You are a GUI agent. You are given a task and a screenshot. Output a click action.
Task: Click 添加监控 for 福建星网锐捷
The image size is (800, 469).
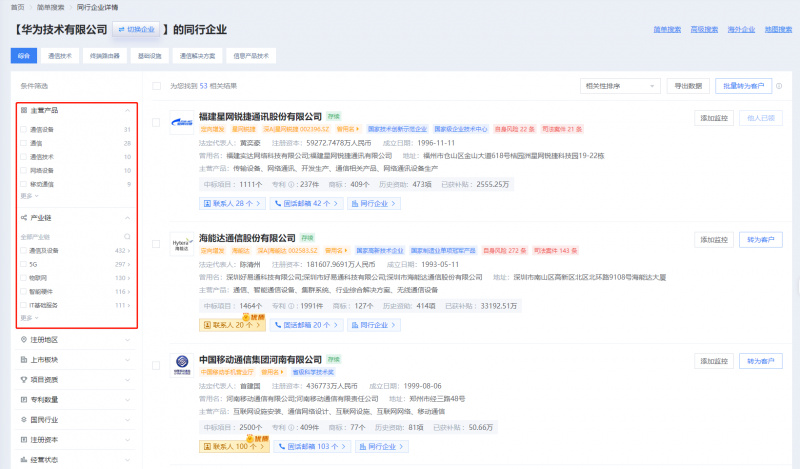(714, 118)
